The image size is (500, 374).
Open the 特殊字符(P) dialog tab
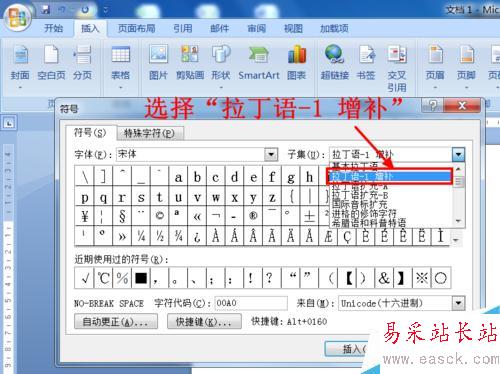(x=150, y=133)
